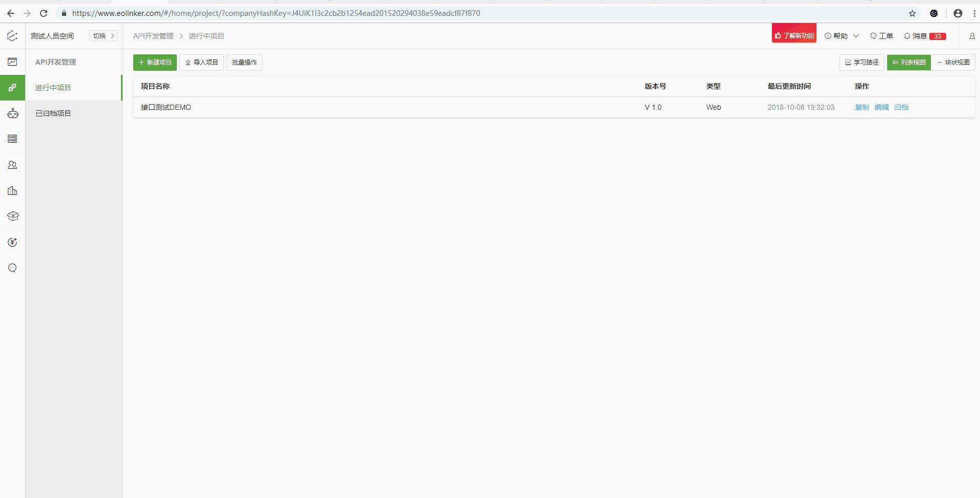Click 新建项目 to create a project
The image size is (980, 498).
(x=155, y=63)
